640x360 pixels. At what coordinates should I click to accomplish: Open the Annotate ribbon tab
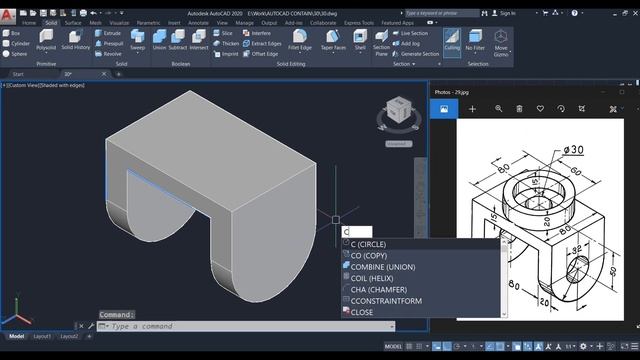tap(198, 23)
